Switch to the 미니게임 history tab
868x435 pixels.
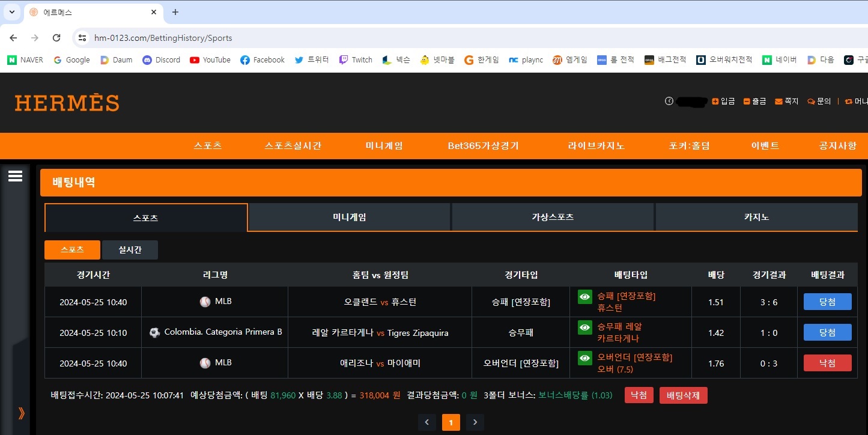[350, 217]
